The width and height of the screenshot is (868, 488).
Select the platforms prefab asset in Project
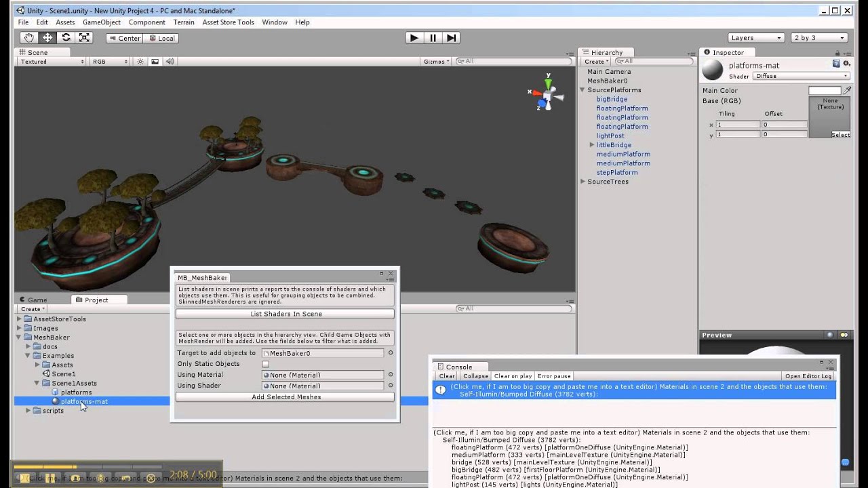[76, 392]
